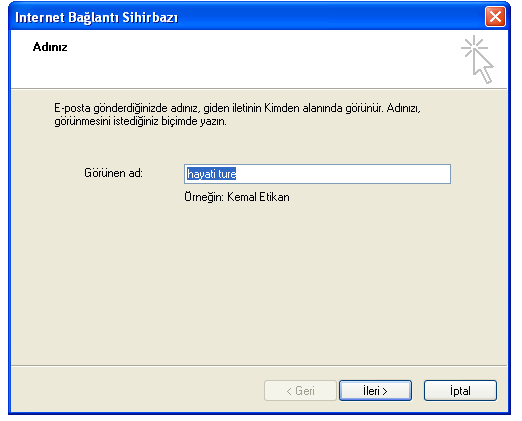This screenshot has height=421, width=522.
Task: Click the empty part of the name field
Action: coord(343,174)
